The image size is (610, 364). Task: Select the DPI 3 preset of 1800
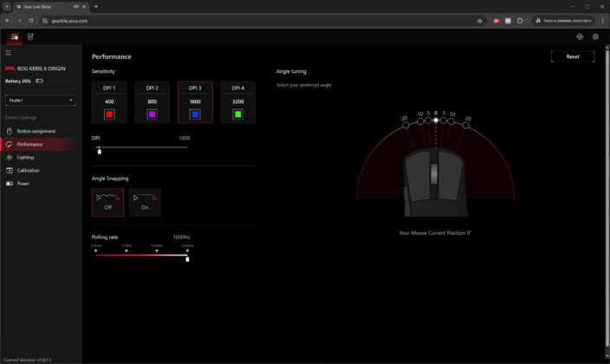point(195,102)
